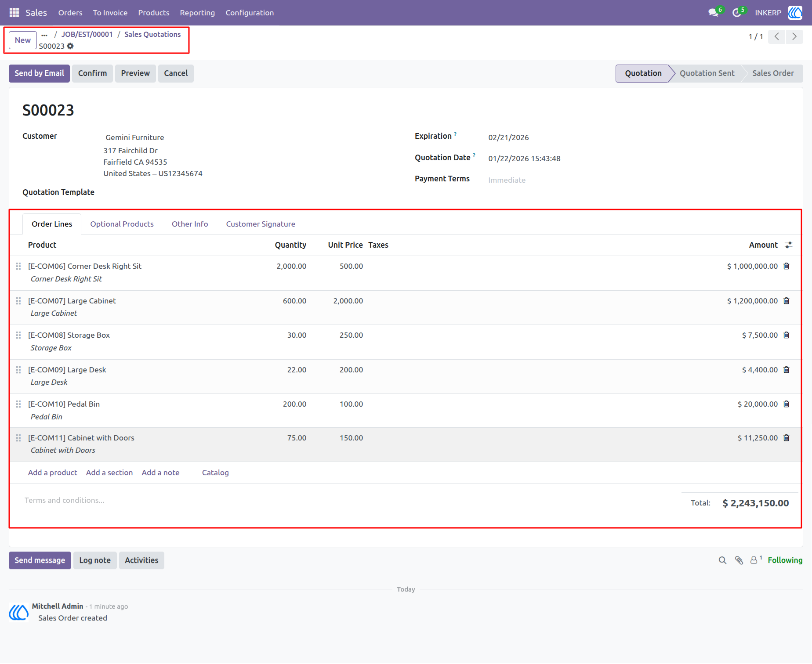The height and width of the screenshot is (664, 812).
Task: Go to previous record arrow
Action: point(776,36)
